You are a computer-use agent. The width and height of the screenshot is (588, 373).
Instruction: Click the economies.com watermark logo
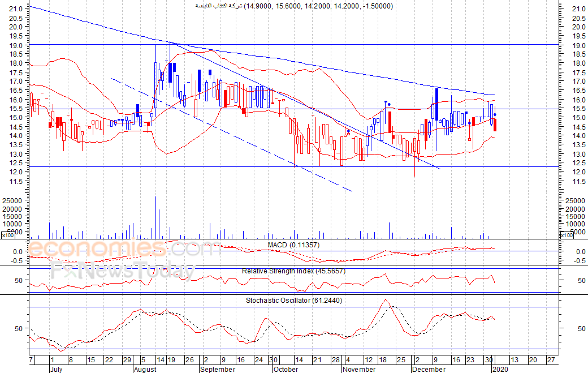click(x=124, y=249)
